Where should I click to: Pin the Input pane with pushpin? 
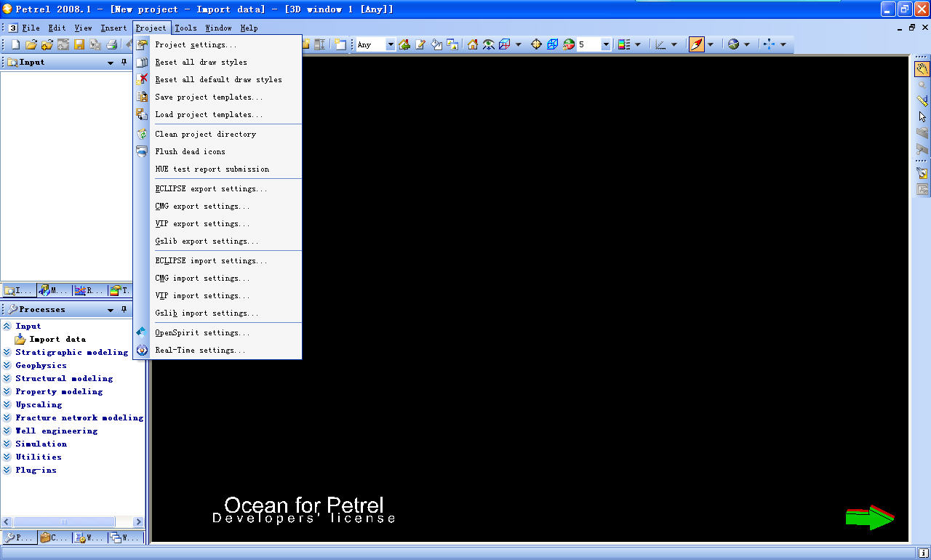(x=124, y=63)
